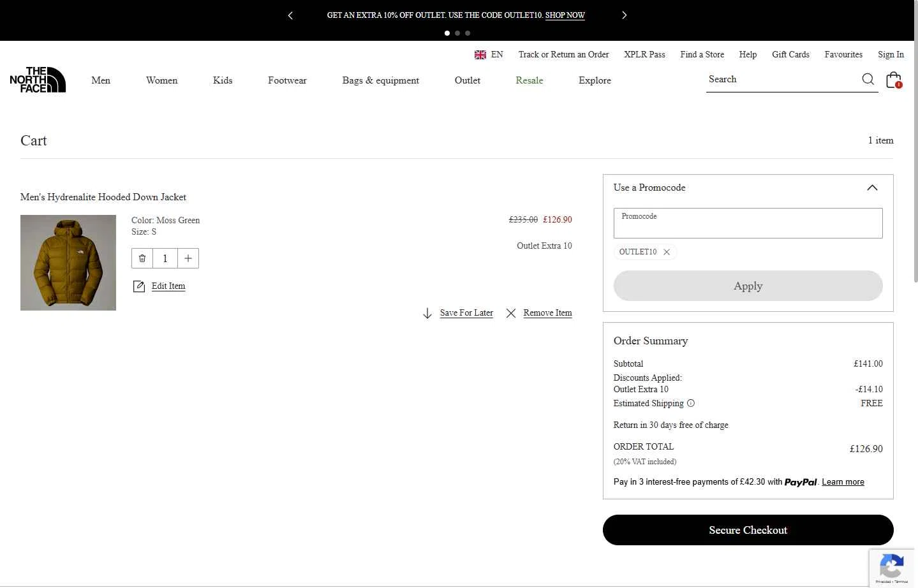The width and height of the screenshot is (918, 588).
Task: Click the sale price £126.90 in the jacket row
Action: point(558,219)
